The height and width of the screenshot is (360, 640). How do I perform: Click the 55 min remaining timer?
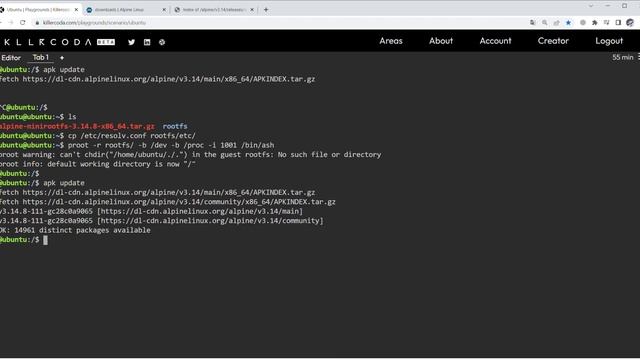[622, 58]
